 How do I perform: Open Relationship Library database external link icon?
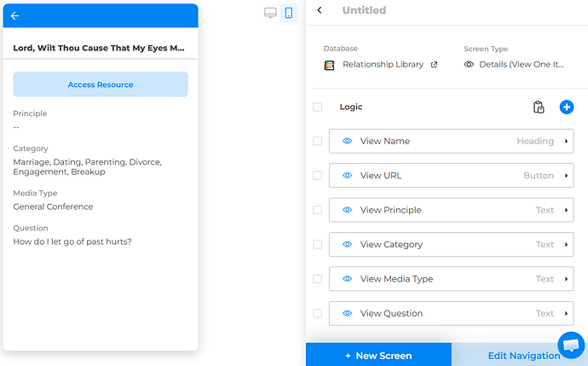coord(435,65)
